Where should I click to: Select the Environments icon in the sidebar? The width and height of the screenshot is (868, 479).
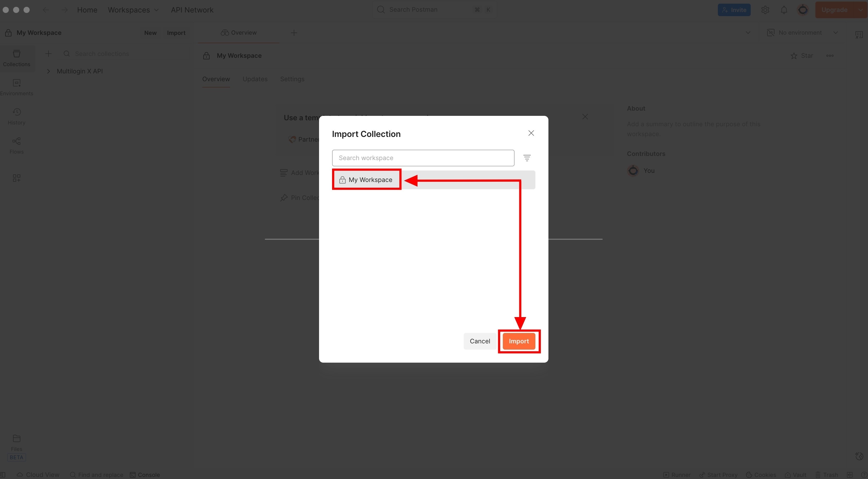pos(16,87)
